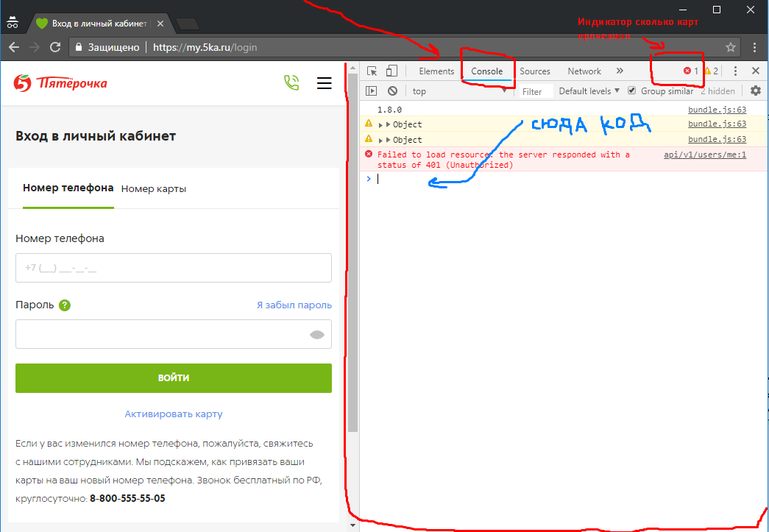
Task: Click the 1.8.0 console log line
Action: [389, 110]
